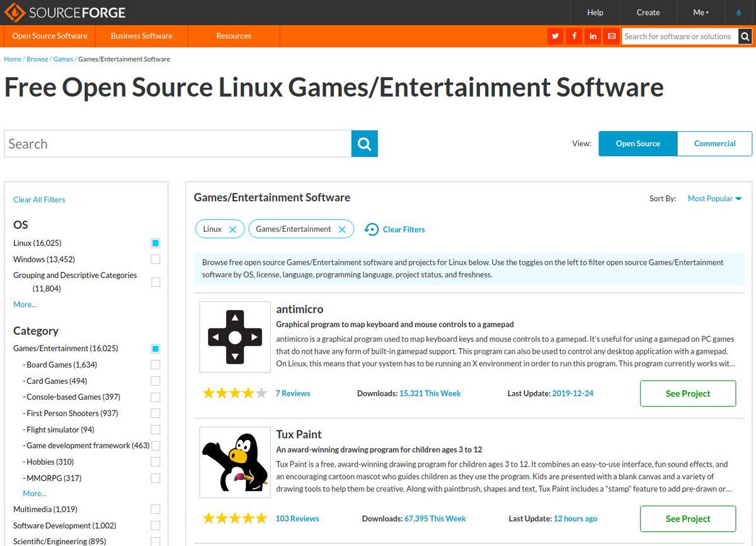
Task: Check Game development framework subcategory
Action: [x=156, y=446]
